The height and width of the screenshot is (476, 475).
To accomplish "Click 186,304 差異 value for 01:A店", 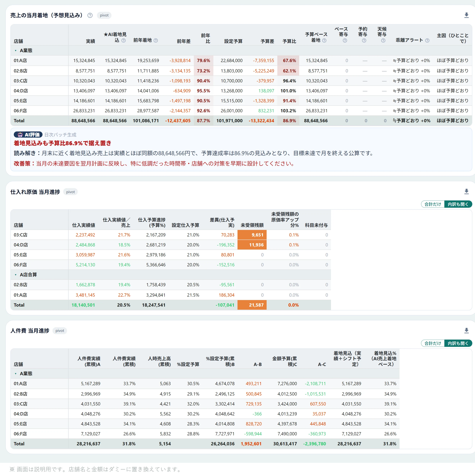I will (227, 295).
